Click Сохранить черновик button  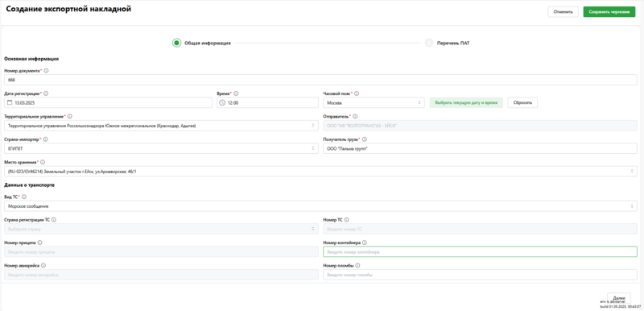click(609, 12)
